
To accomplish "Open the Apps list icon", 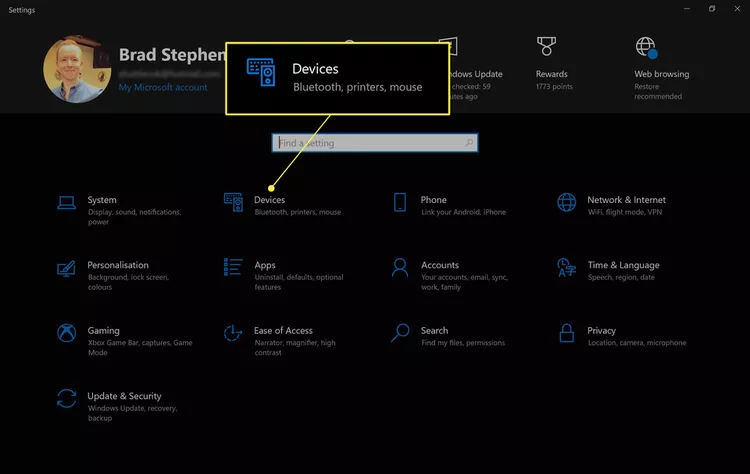I will coord(233,267).
